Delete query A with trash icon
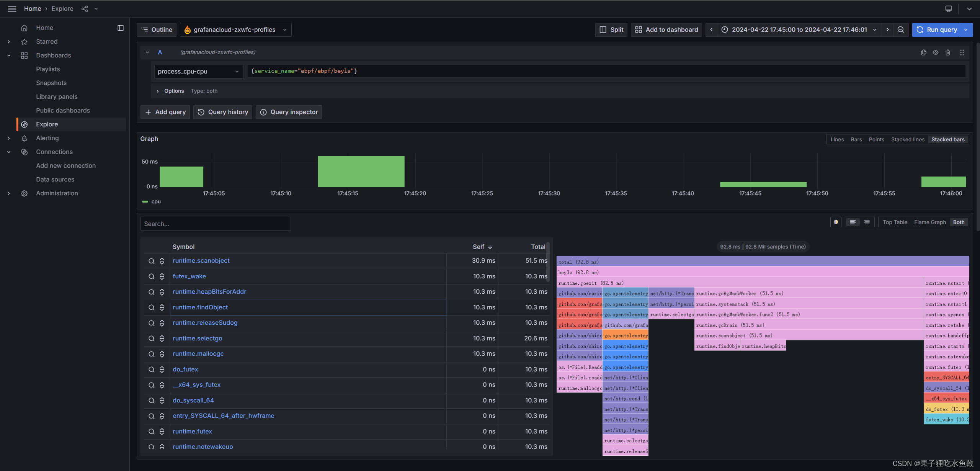 click(948, 52)
